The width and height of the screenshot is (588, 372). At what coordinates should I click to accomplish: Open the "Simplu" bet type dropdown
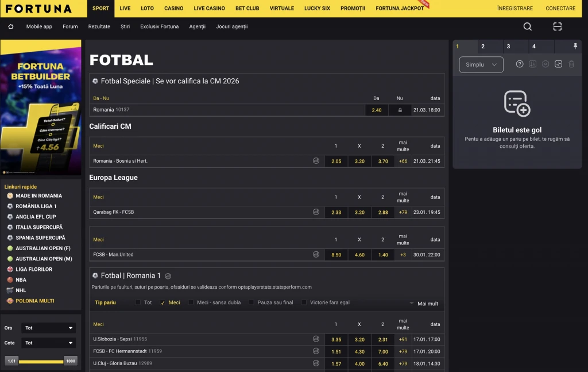(x=481, y=64)
